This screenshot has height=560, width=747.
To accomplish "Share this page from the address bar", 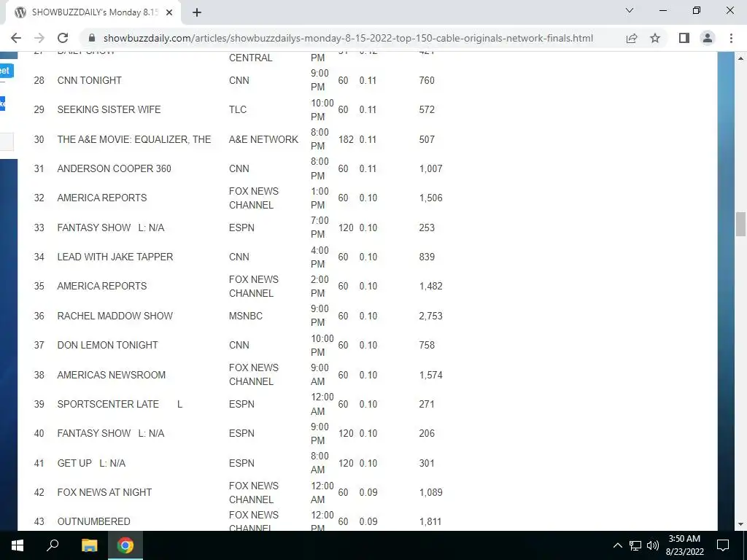I will tap(632, 38).
